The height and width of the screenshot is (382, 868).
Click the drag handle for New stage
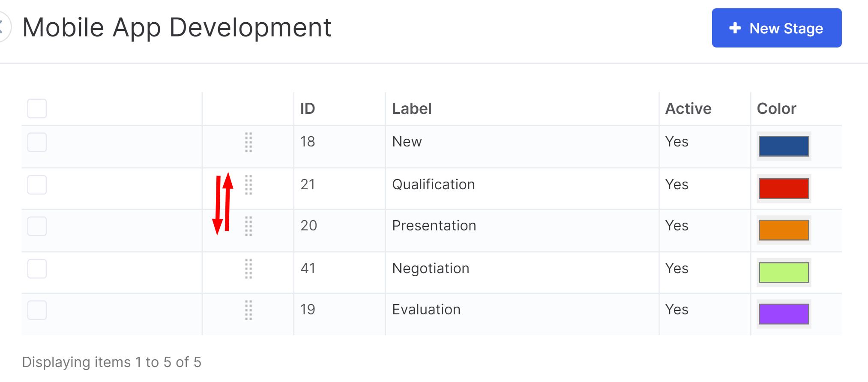(248, 143)
